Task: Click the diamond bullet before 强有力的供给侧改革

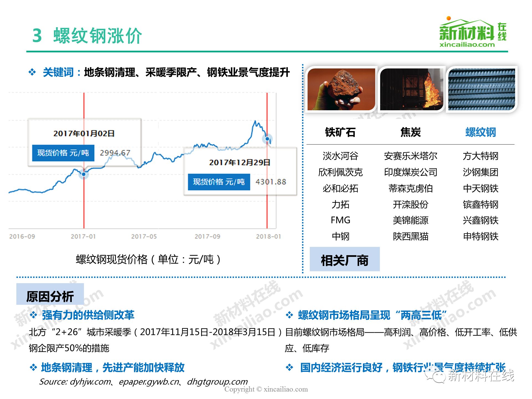Action: coord(34,315)
